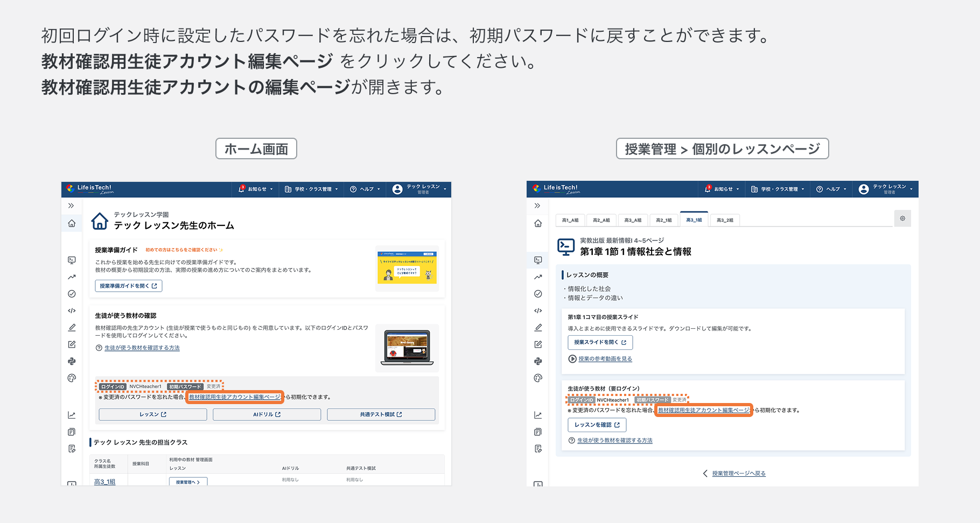Open the ヘルプ dropdown on the lesson page
980x523 pixels.
click(831, 189)
